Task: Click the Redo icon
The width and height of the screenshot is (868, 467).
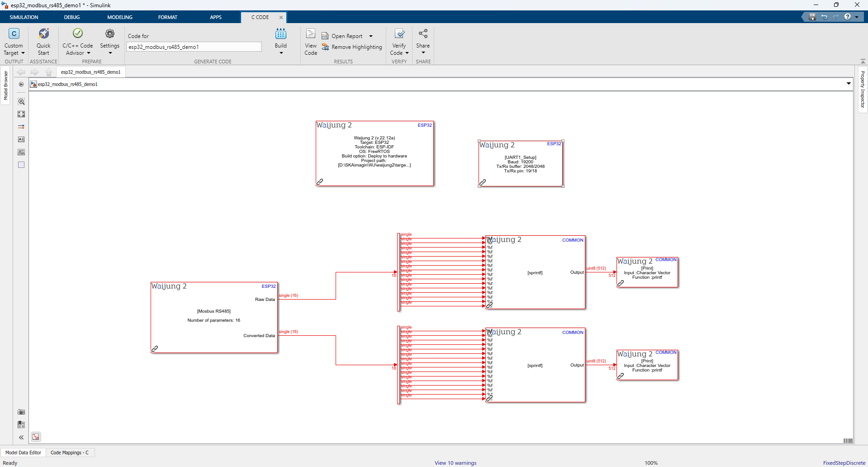Action: (836, 17)
